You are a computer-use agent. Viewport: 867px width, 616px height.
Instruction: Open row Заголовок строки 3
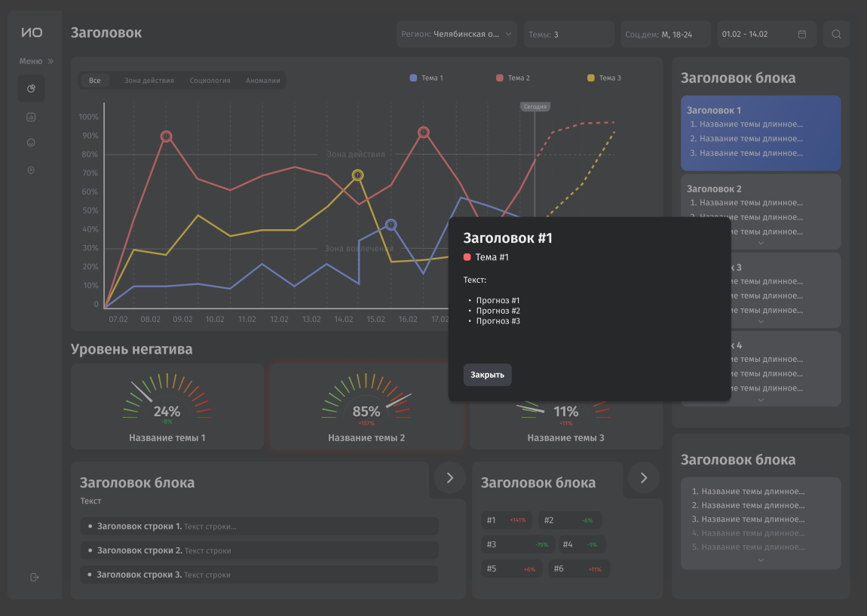coord(259,575)
